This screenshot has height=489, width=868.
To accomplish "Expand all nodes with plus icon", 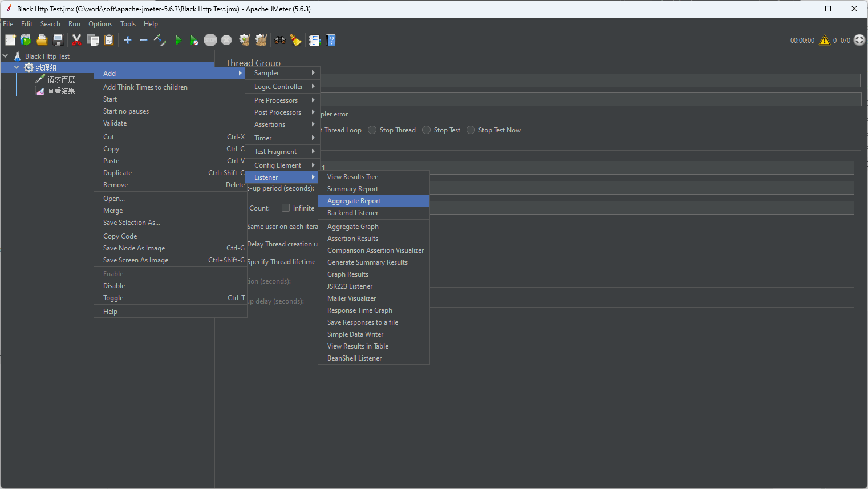I will point(128,40).
